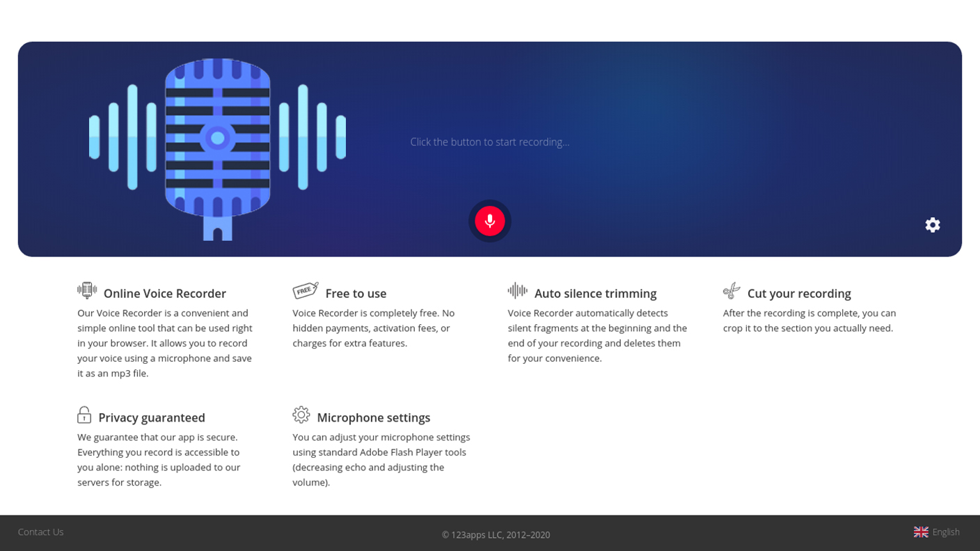Select the Online Voice Recorder heading

click(164, 293)
